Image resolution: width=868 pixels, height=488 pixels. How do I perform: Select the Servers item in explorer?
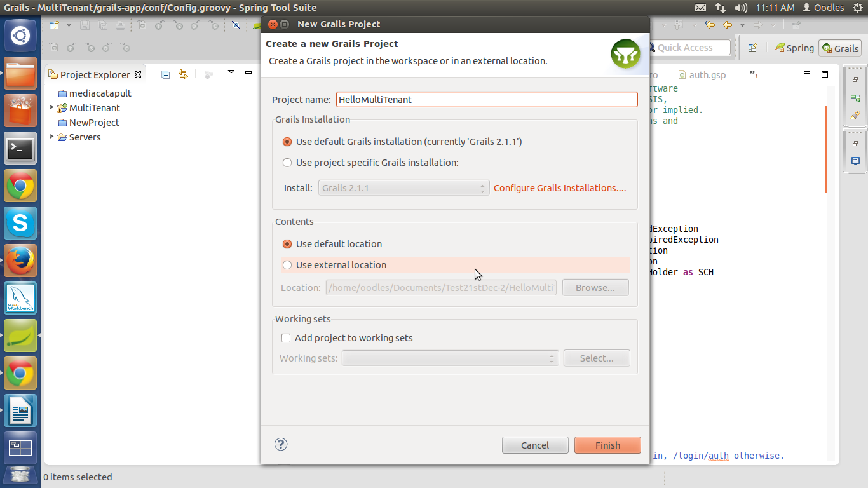(85, 137)
